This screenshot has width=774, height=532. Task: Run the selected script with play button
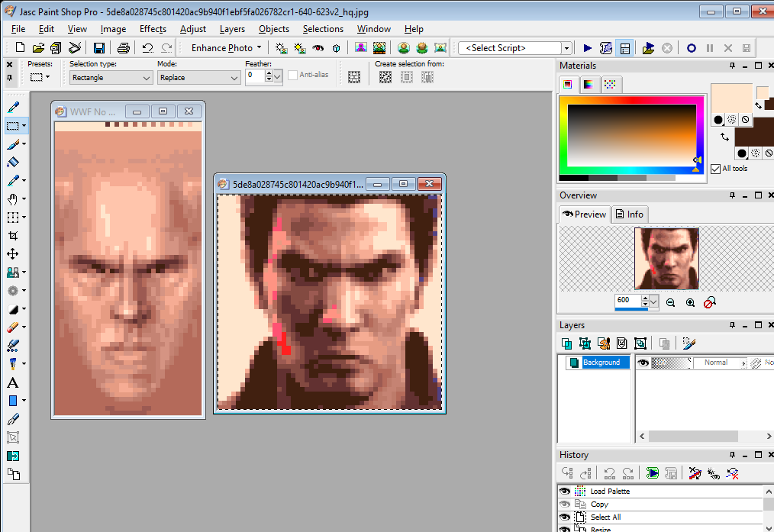587,48
